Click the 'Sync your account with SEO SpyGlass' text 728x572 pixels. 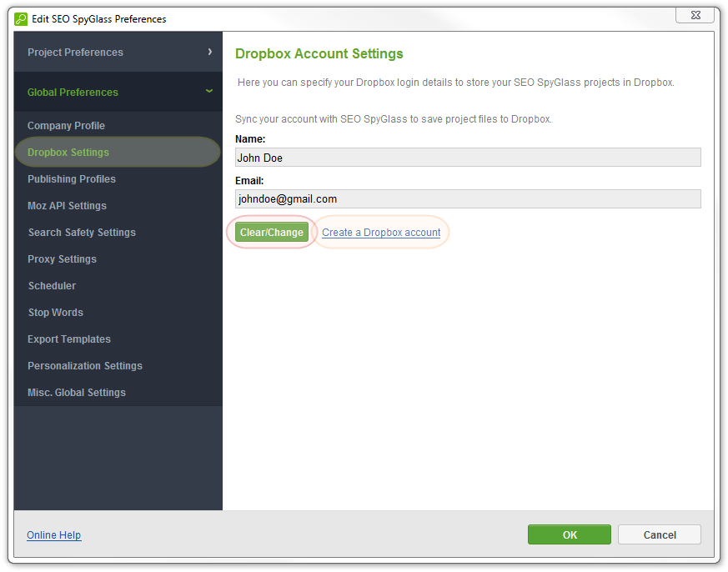tap(394, 119)
